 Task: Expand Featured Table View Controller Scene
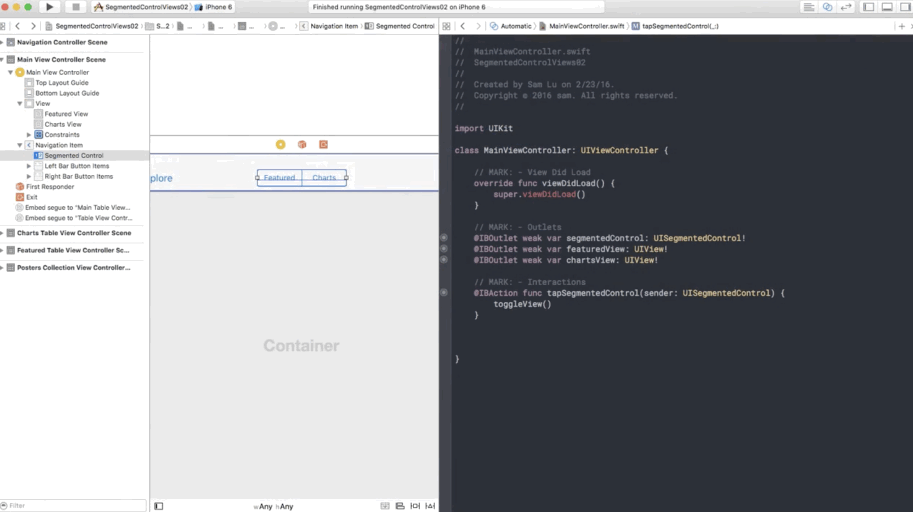coord(2,250)
